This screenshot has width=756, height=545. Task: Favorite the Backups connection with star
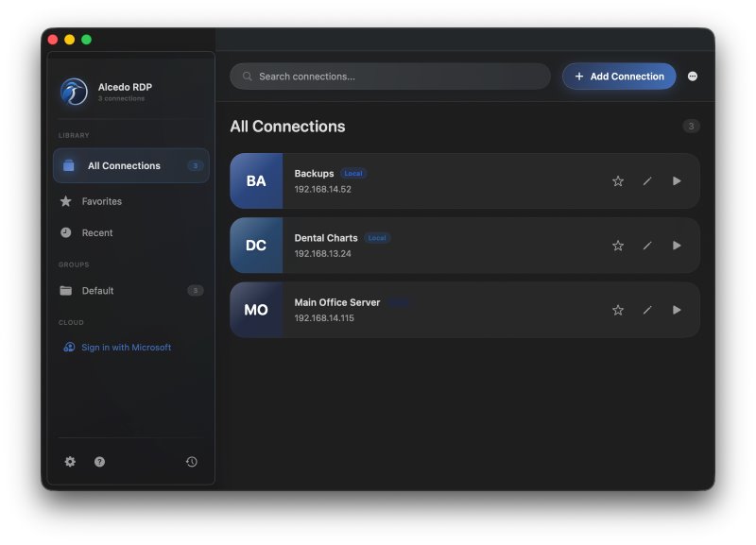point(618,181)
